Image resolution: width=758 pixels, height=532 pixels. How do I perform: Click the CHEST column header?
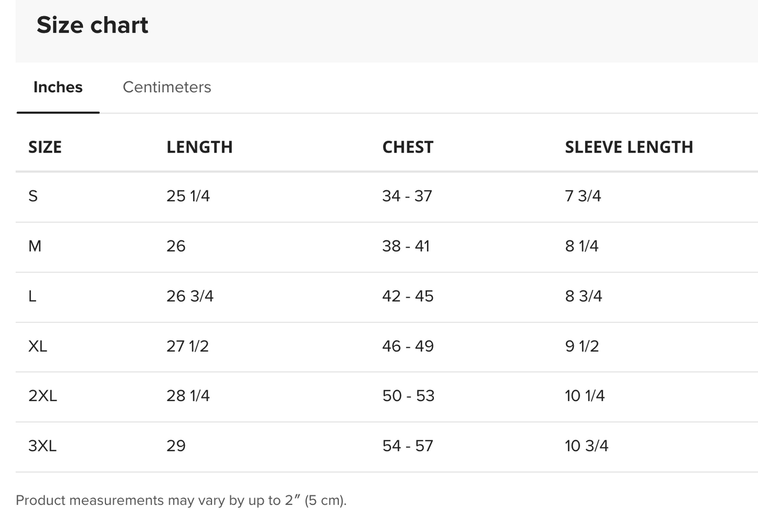[x=408, y=147]
